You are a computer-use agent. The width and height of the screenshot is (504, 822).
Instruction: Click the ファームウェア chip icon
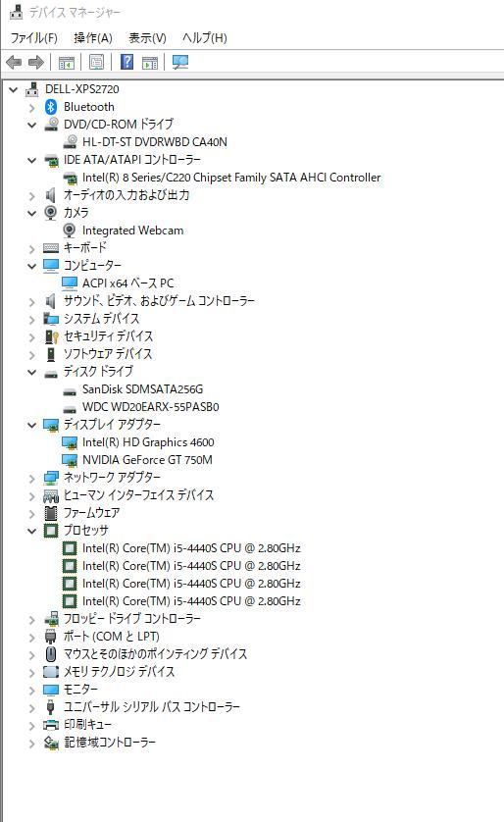pyautogui.click(x=51, y=513)
